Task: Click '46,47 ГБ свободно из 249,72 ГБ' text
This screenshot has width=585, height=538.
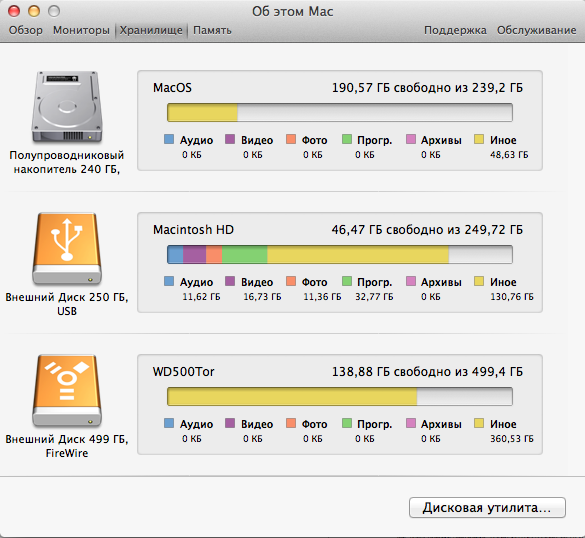Action: click(427, 229)
